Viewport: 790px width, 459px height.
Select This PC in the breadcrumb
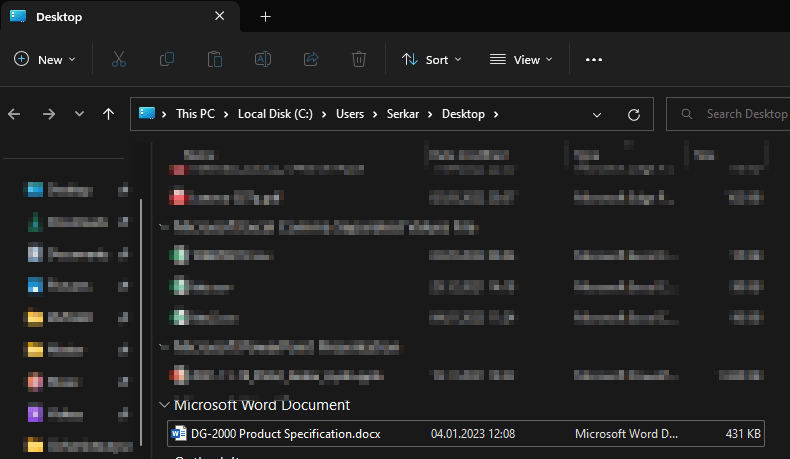[x=195, y=114]
